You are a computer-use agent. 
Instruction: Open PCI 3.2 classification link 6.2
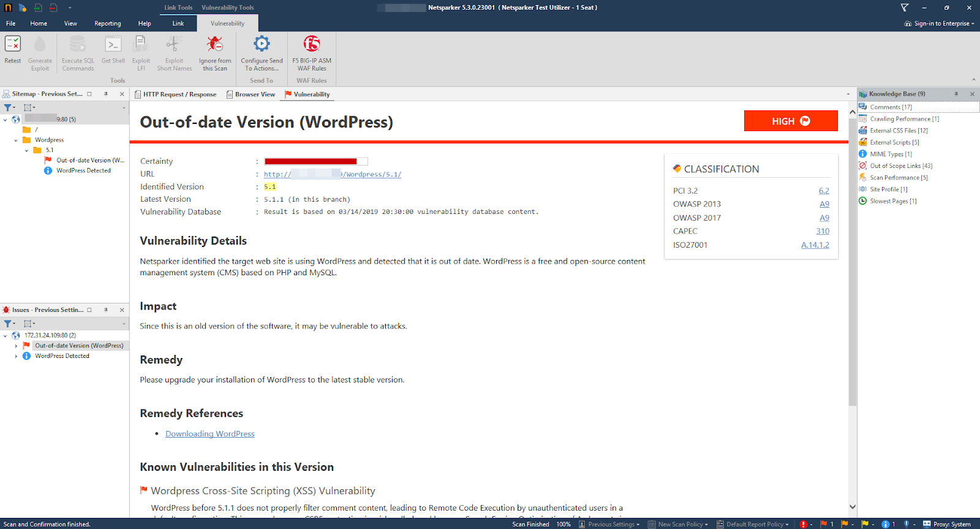pos(824,191)
